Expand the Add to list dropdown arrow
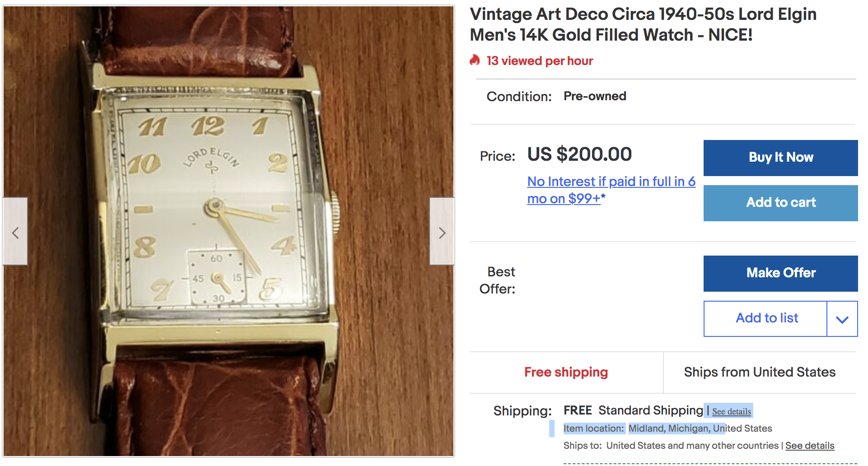 click(842, 319)
